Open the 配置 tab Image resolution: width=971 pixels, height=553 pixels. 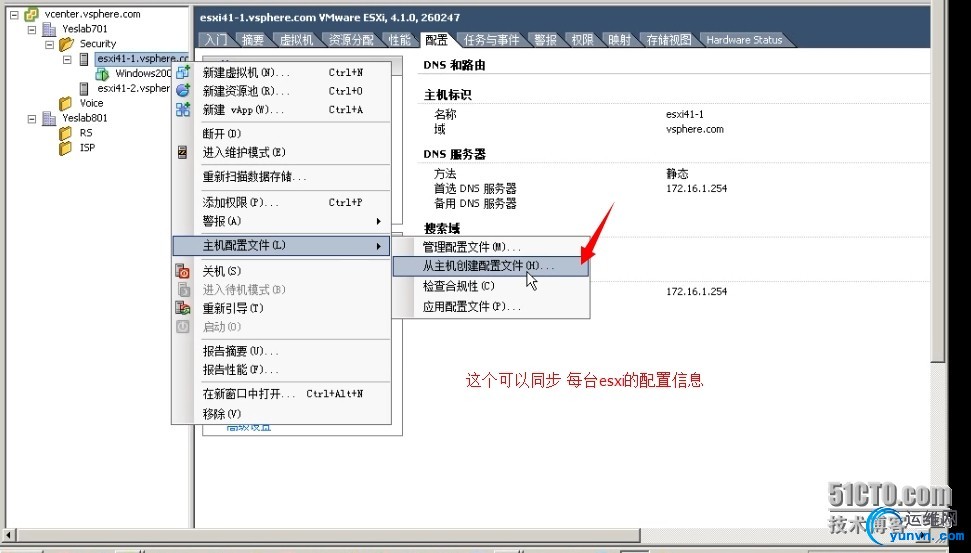tap(437, 40)
